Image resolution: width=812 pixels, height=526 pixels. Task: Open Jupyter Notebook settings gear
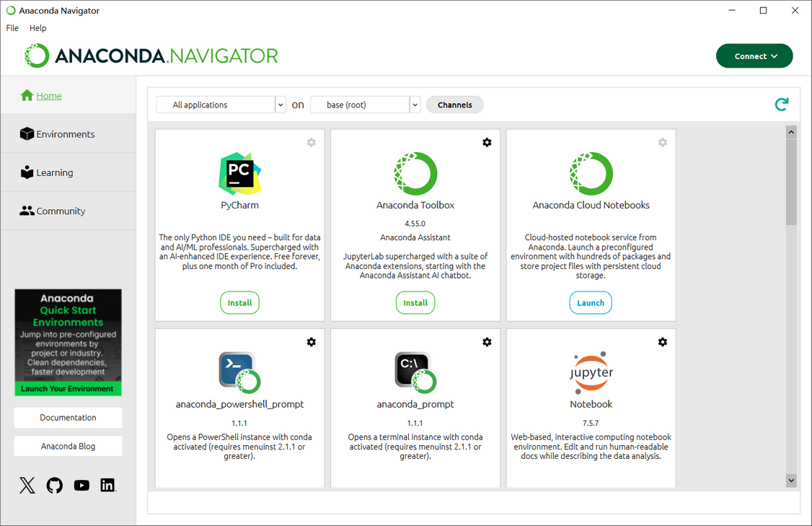tap(662, 342)
